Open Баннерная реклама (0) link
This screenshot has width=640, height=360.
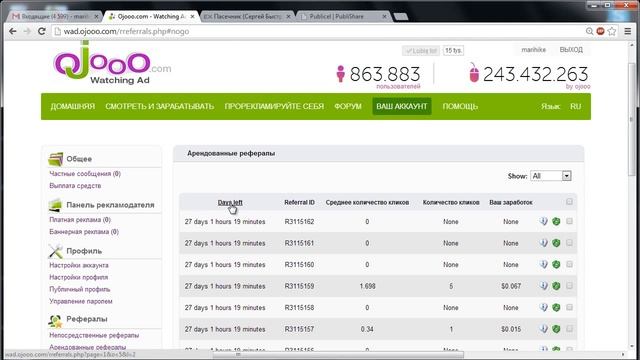click(84, 232)
